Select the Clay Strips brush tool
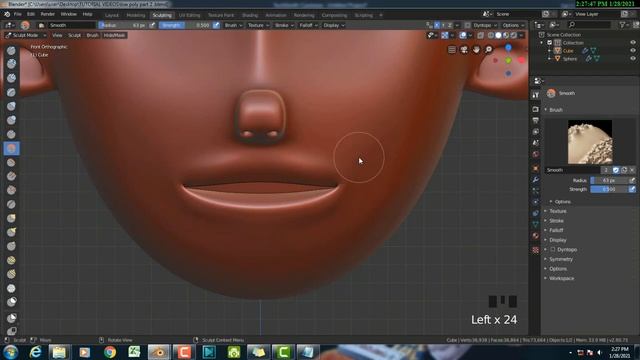Screen dimensions: 640x360 point(11,78)
